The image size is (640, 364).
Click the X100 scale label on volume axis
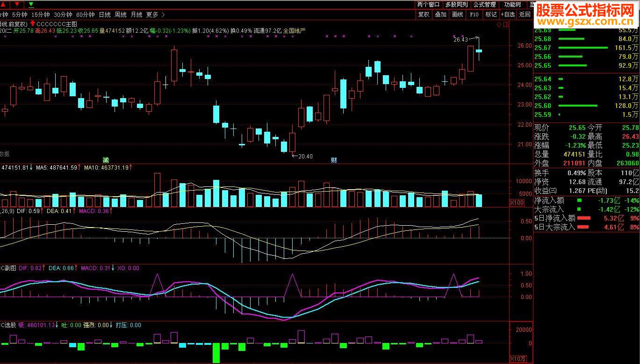coord(517,203)
